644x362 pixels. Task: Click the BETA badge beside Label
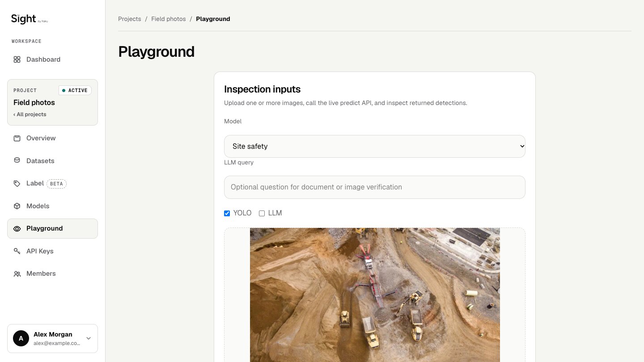pyautogui.click(x=56, y=184)
